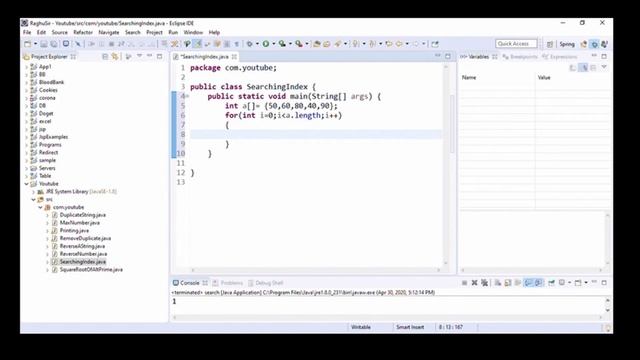Select ReverseNumber.java in the tree
The width and height of the screenshot is (640, 360).
83,254
